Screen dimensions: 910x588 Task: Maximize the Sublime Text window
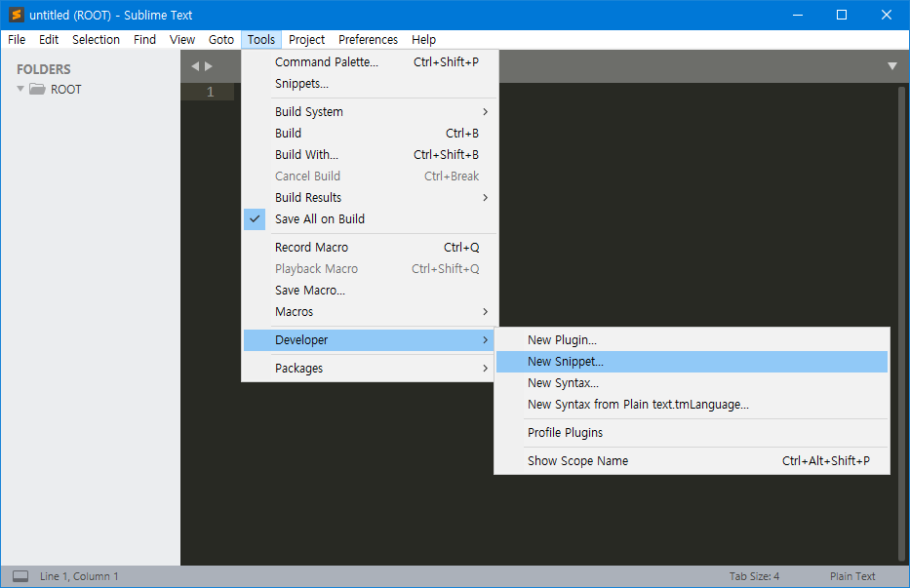[842, 15]
